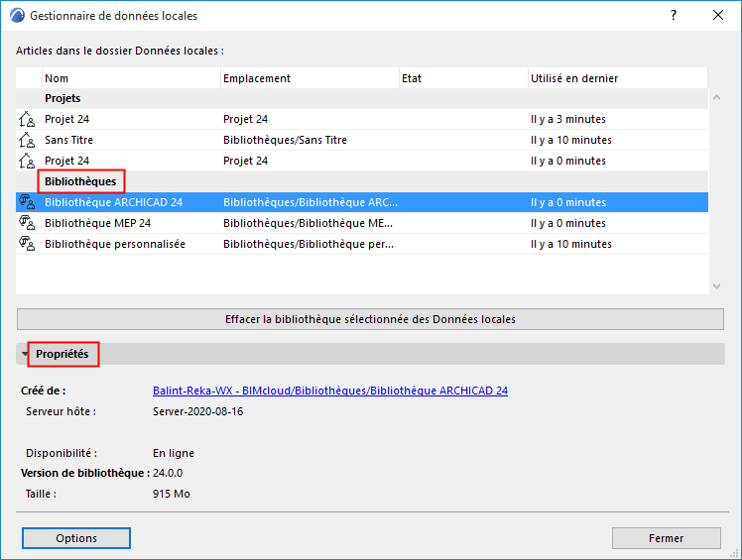Click the size value 915 Mo
Image resolution: width=742 pixels, height=560 pixels.
[x=172, y=494]
